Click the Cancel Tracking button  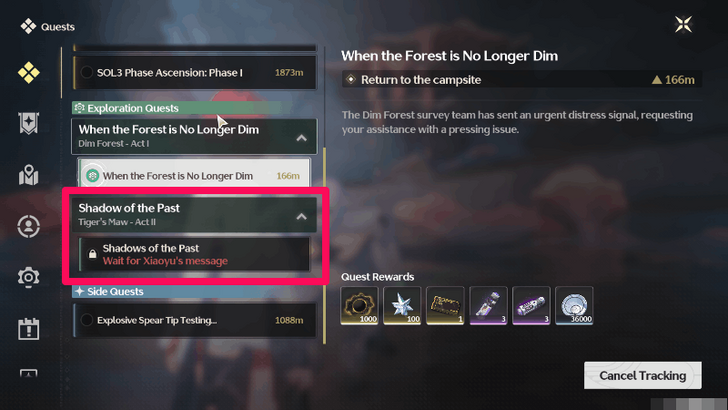[643, 375]
